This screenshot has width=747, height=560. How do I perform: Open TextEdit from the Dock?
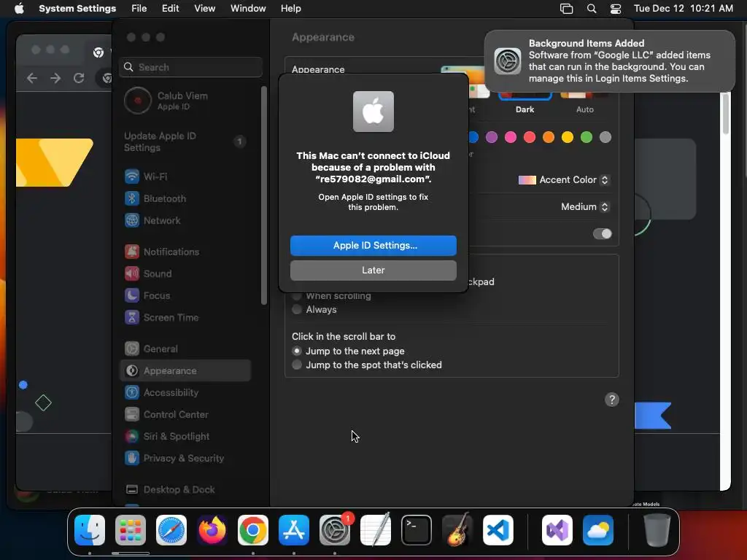[376, 530]
